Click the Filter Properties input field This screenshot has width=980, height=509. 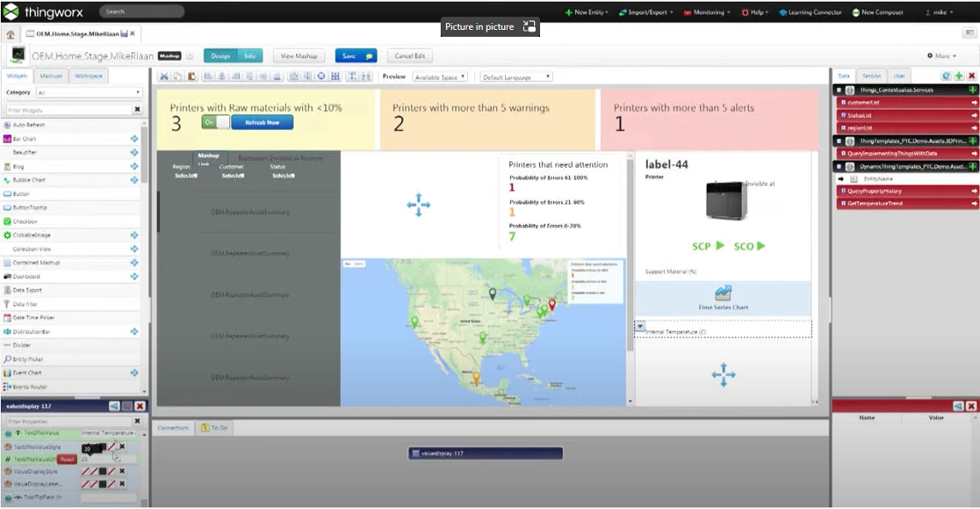(x=68, y=421)
